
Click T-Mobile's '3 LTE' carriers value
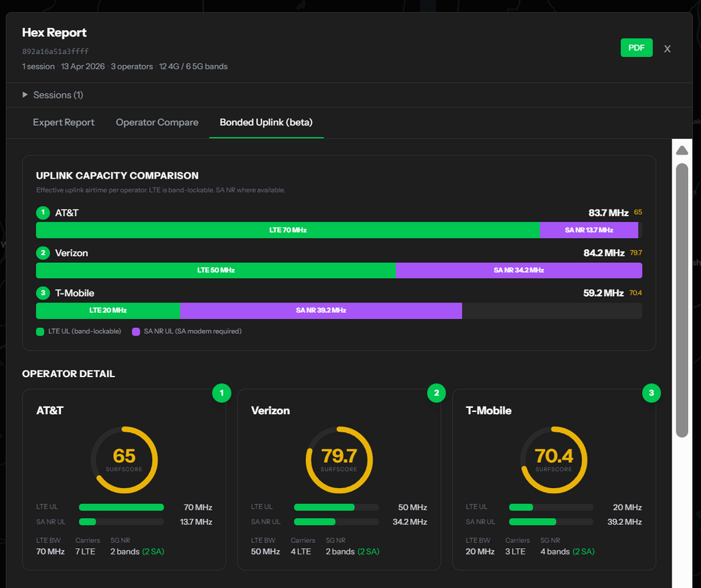click(515, 552)
